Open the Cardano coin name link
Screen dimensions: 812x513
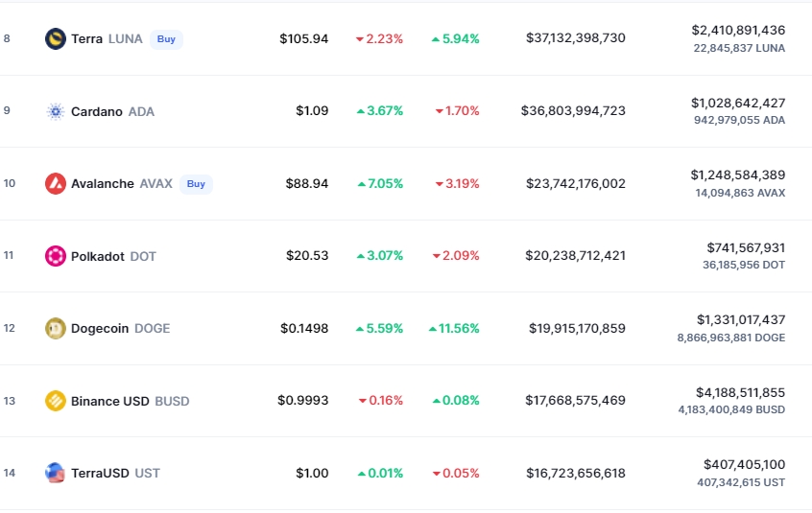click(x=97, y=111)
